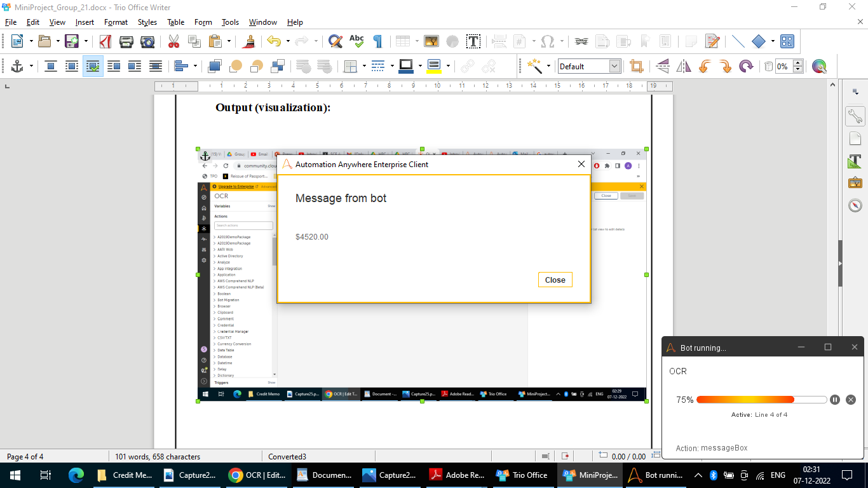Open Find and Replace tool
Viewport: 868px width, 488px height.
pos(335,41)
